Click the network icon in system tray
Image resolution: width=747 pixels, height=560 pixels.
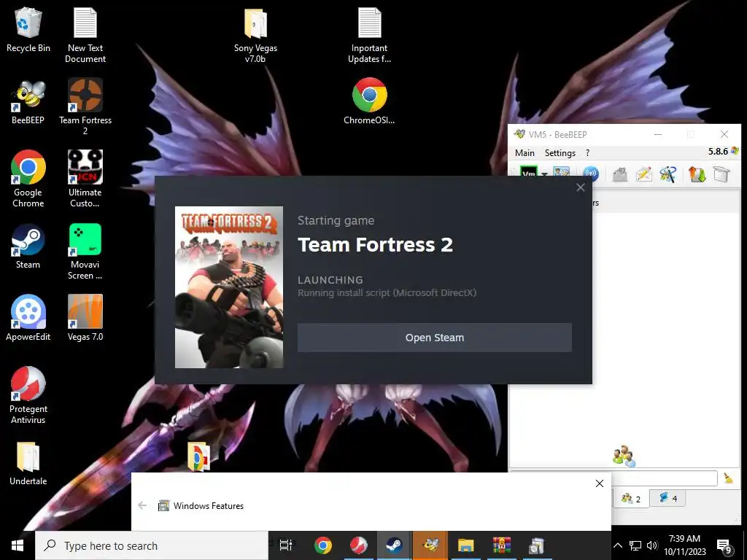point(635,545)
